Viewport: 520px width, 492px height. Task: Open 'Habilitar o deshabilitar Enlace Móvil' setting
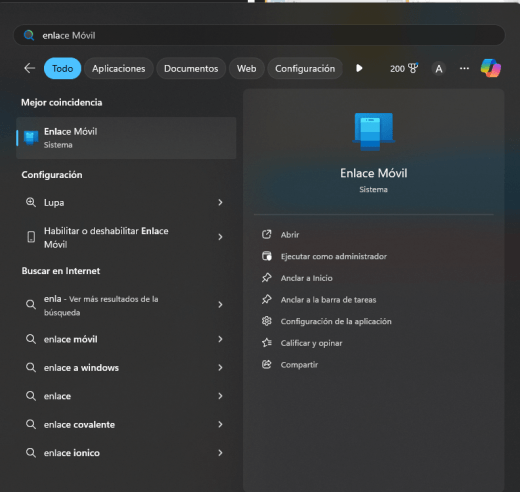126,237
